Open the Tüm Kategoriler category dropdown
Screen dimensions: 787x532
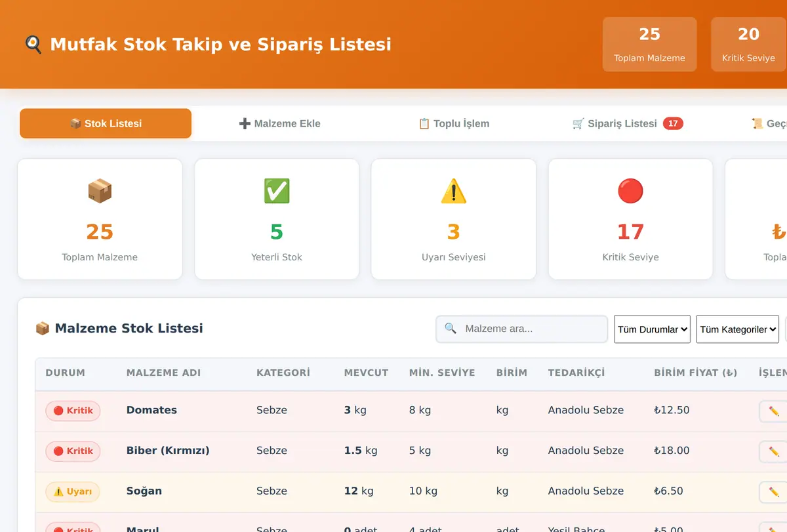click(738, 329)
